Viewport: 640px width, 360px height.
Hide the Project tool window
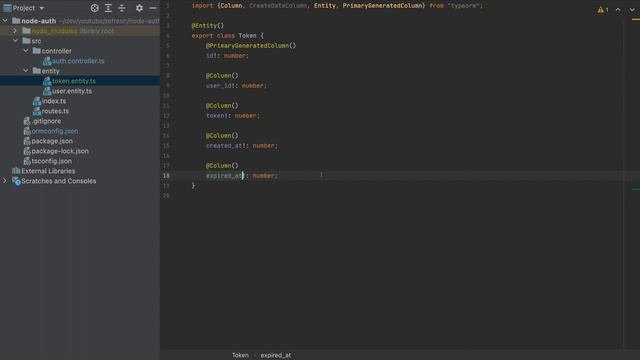click(153, 8)
